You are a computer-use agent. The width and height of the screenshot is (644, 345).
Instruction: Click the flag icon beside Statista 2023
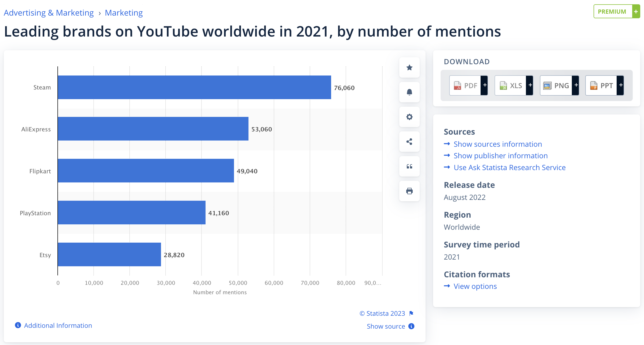[411, 313]
